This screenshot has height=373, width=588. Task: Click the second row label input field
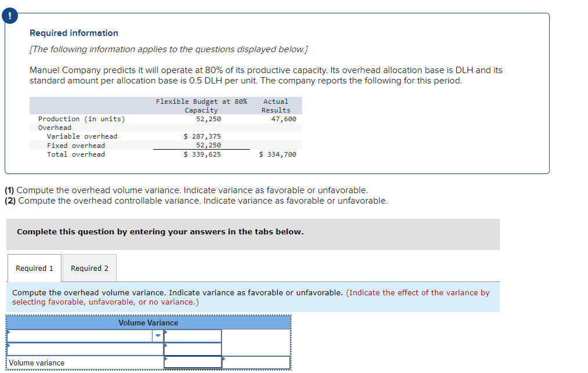(x=85, y=349)
